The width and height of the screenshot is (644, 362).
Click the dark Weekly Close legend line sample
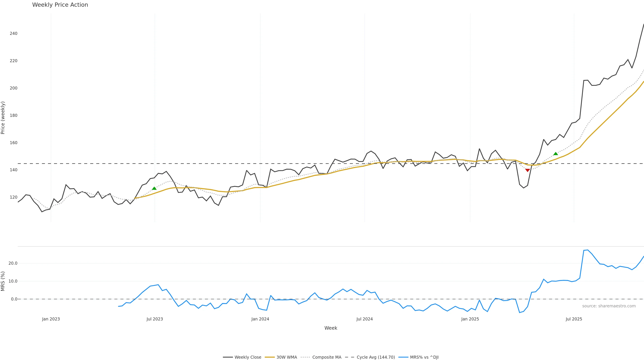pyautogui.click(x=228, y=357)
